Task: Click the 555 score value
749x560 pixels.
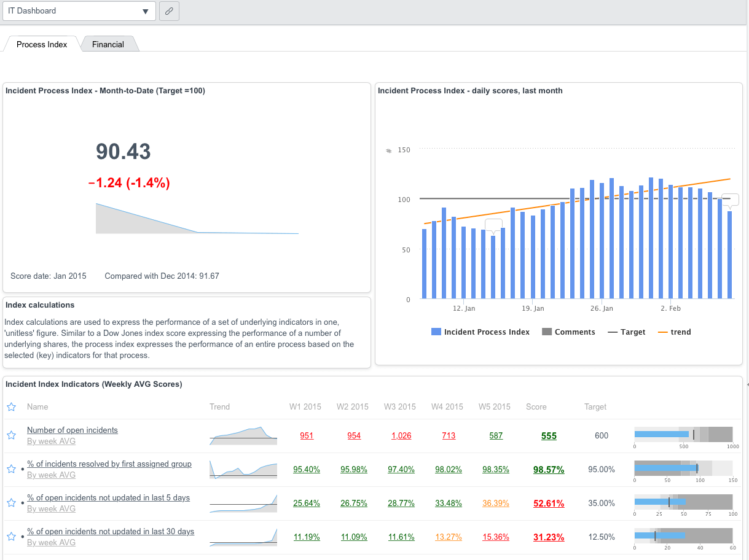Action: pos(549,436)
